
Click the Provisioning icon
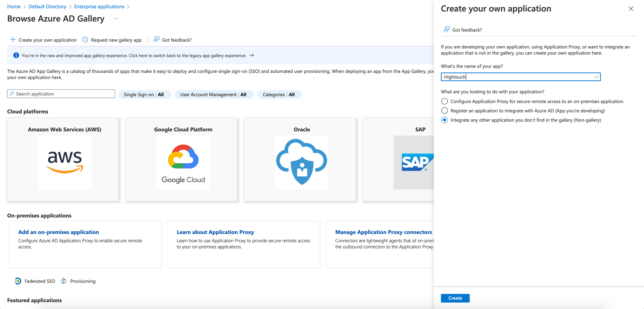[x=64, y=281]
